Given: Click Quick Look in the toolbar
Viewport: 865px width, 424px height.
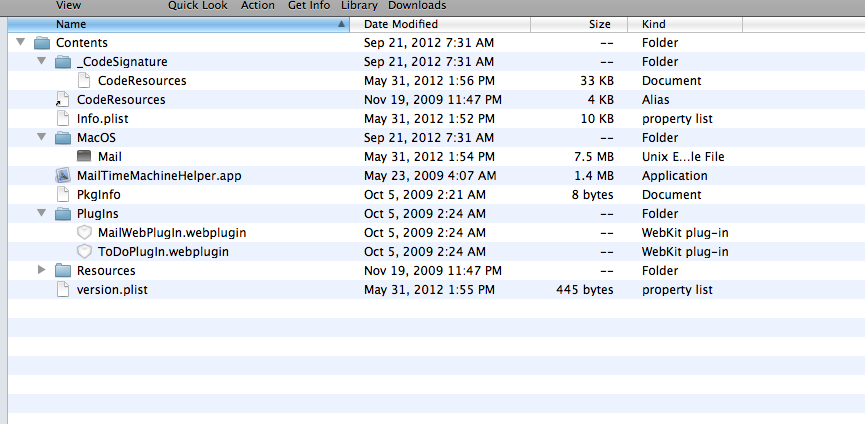Looking at the screenshot, I should [197, 6].
